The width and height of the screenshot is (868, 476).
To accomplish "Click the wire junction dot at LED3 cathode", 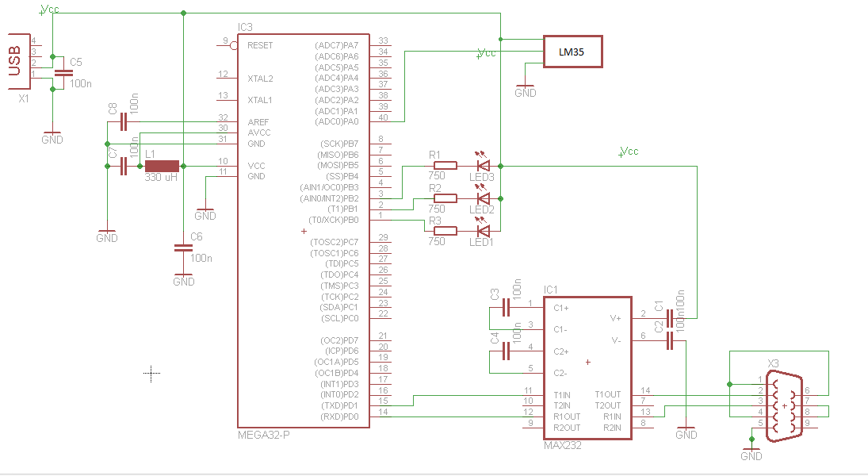I will click(500, 166).
